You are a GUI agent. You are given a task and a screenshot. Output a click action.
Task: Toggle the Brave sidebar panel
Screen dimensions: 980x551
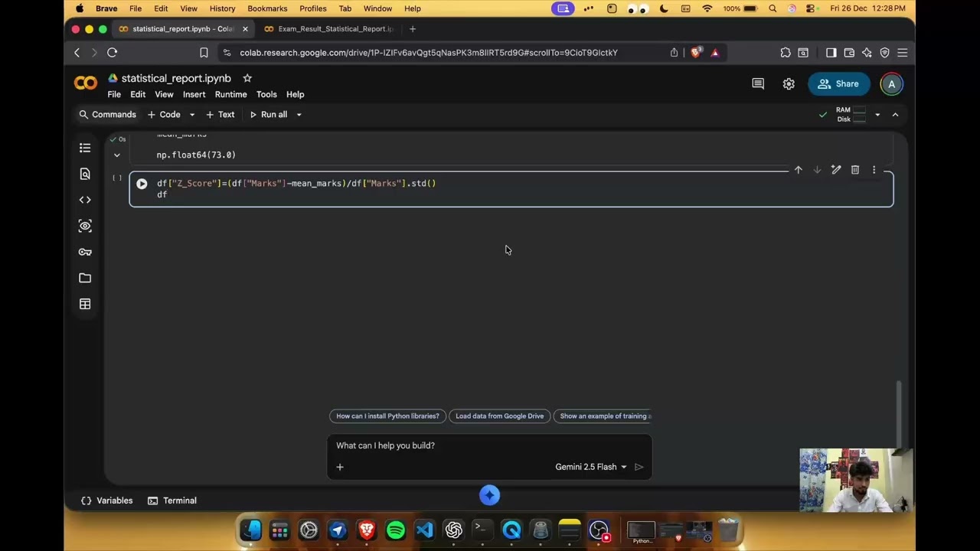coord(831,53)
